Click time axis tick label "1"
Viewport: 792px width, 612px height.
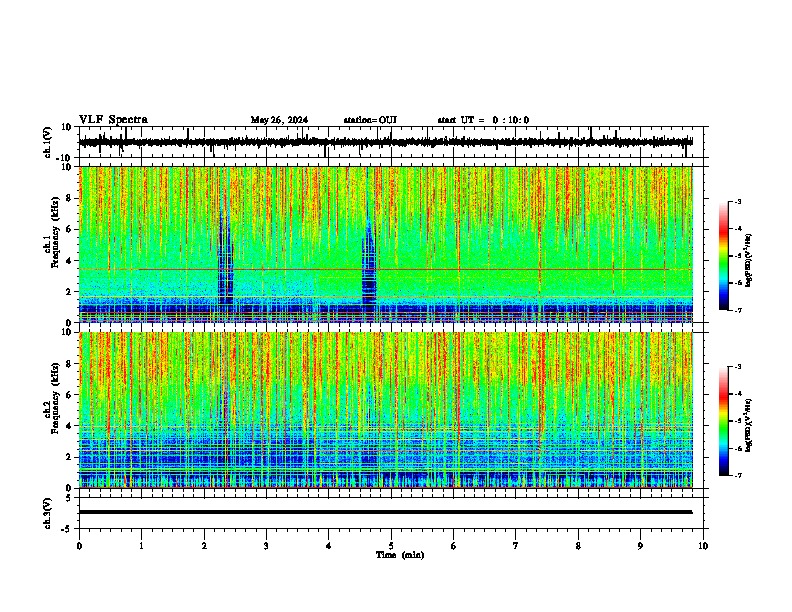coord(141,546)
